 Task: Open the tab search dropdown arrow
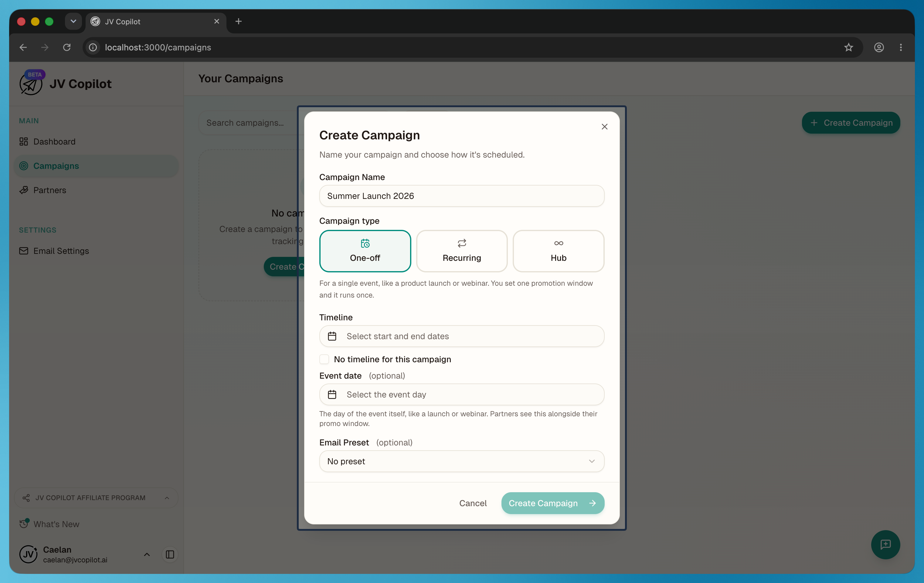[73, 22]
